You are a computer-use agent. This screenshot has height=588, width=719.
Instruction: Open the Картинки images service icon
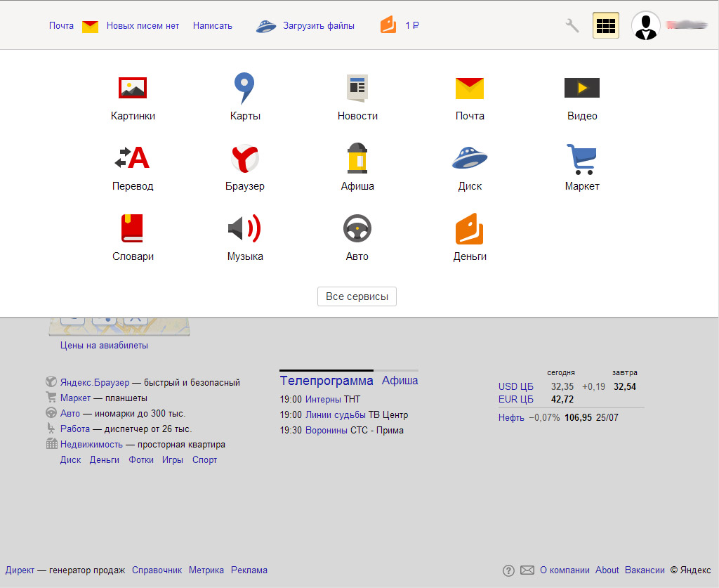[133, 88]
